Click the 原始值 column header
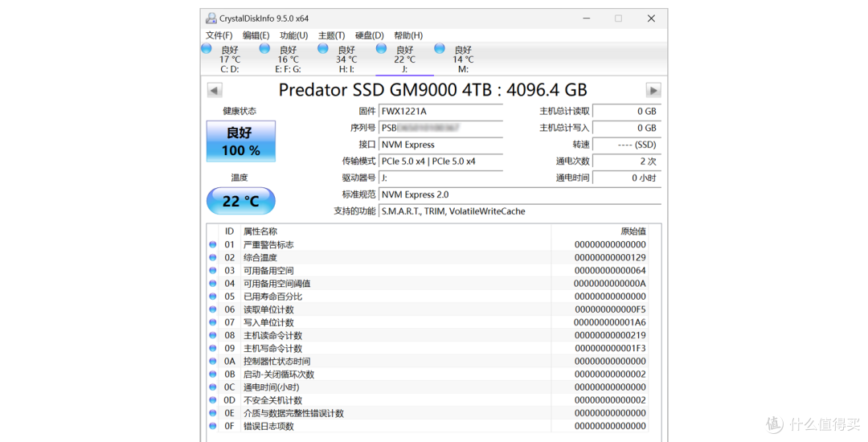 (633, 231)
